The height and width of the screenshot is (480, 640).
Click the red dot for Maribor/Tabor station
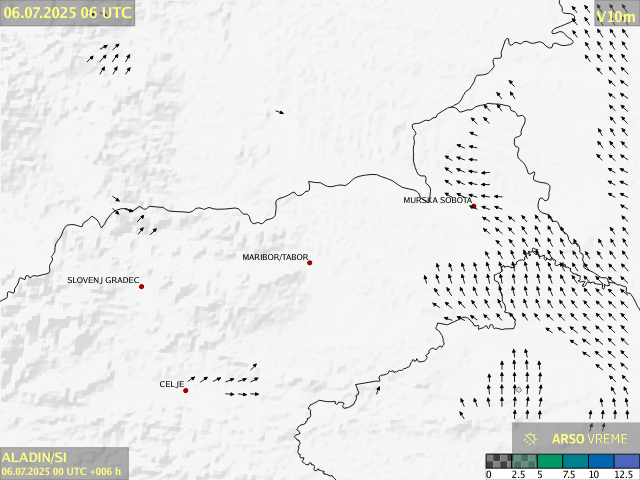pyautogui.click(x=310, y=263)
